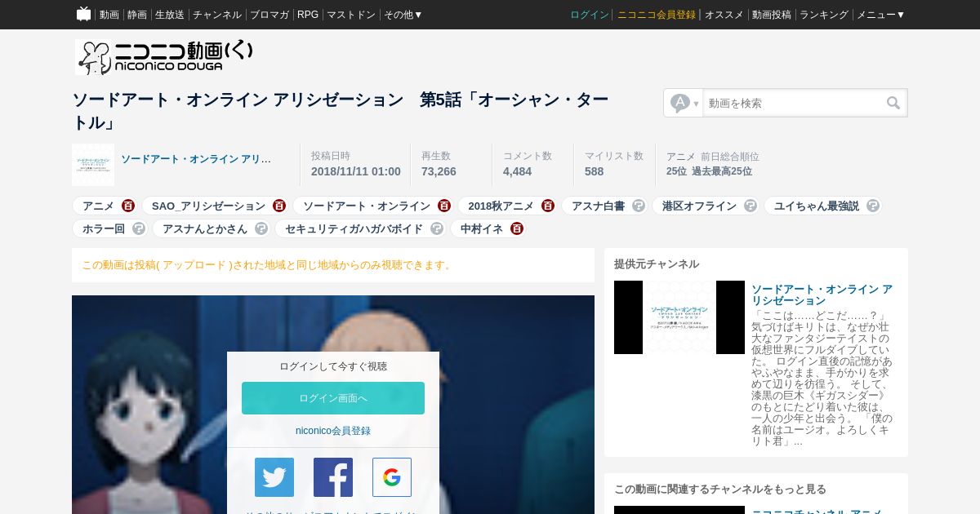Click dictionary icon next to アニメ tag
Screen dimensions: 980x514
click(128, 206)
